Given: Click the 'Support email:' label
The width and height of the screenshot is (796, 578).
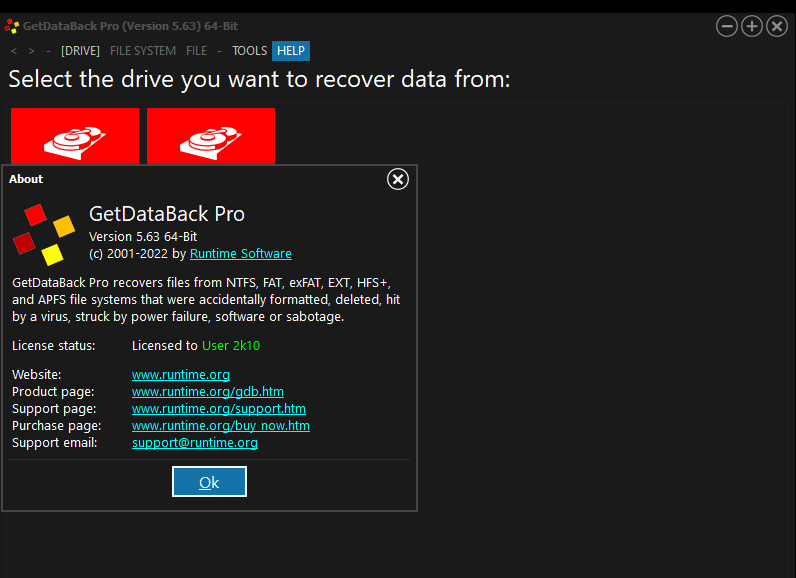Looking at the screenshot, I should (x=55, y=443).
